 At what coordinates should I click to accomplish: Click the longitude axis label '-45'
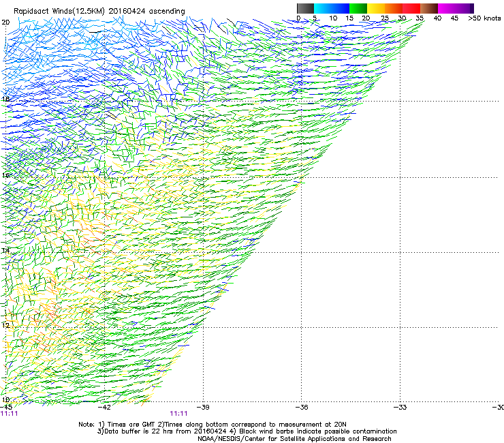6,407
